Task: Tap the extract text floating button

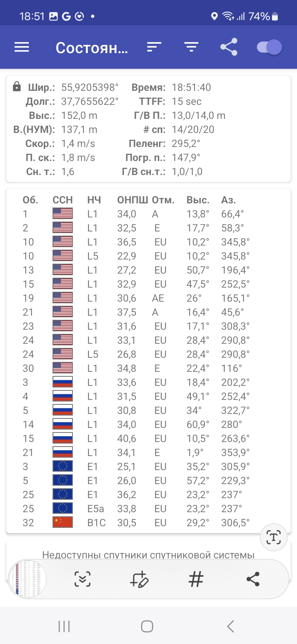Action: 274,537
